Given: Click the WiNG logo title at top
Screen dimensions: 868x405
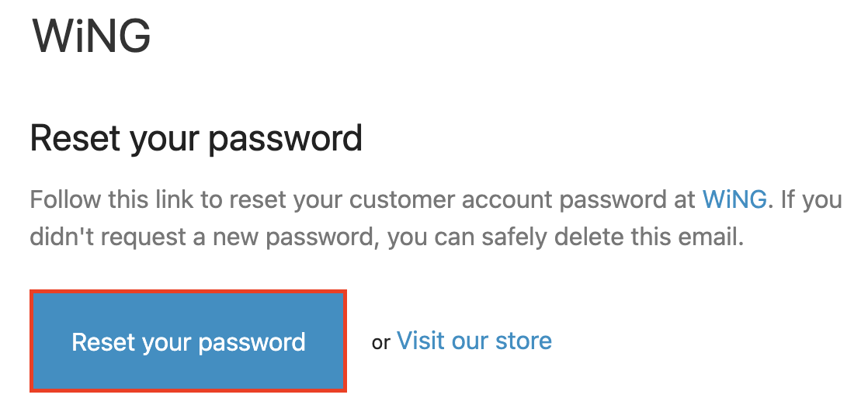Looking at the screenshot, I should coord(92,36).
